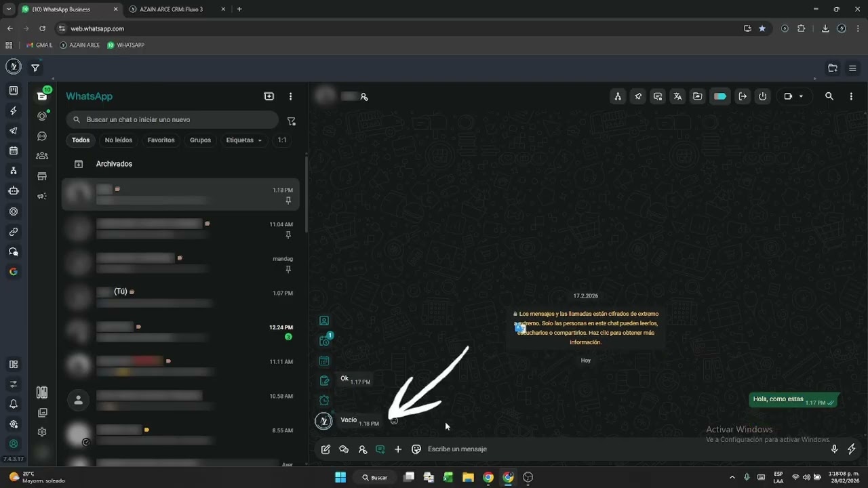Click the lightning bolt quick replies sidebar icon
868x488 pixels.
[14, 110]
